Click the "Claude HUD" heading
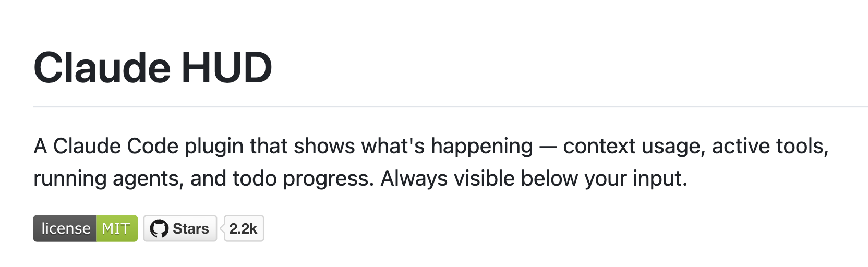The height and width of the screenshot is (267, 868). (152, 68)
